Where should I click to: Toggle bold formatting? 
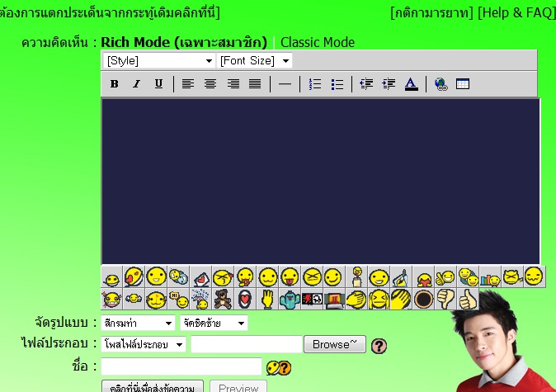(114, 84)
